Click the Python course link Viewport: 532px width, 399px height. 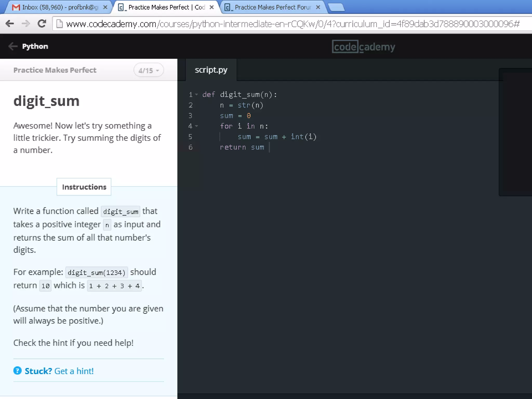(35, 46)
